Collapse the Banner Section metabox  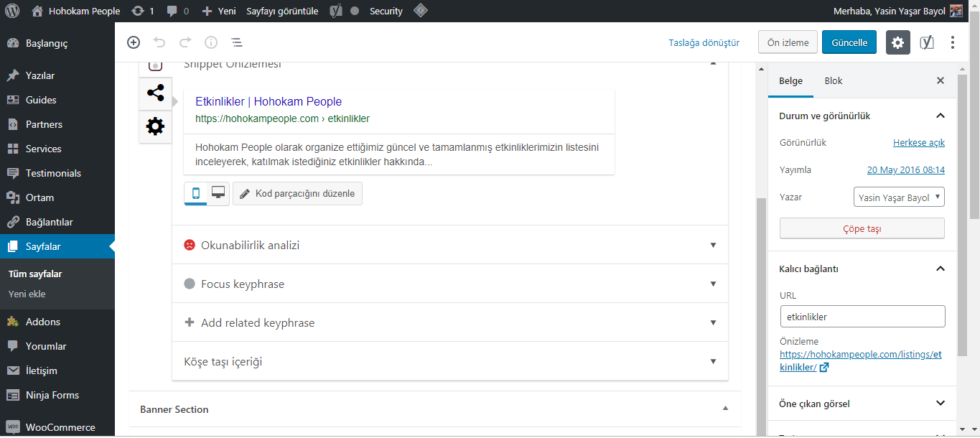tap(725, 409)
